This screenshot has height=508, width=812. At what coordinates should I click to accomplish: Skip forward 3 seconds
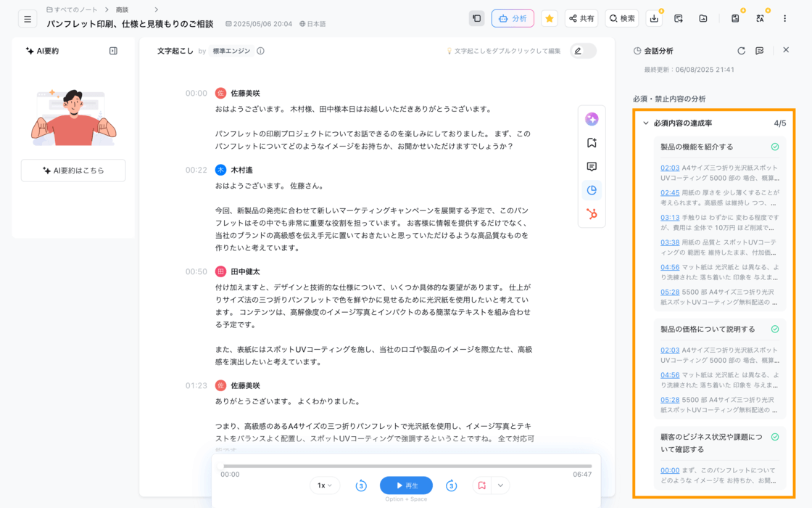(451, 486)
